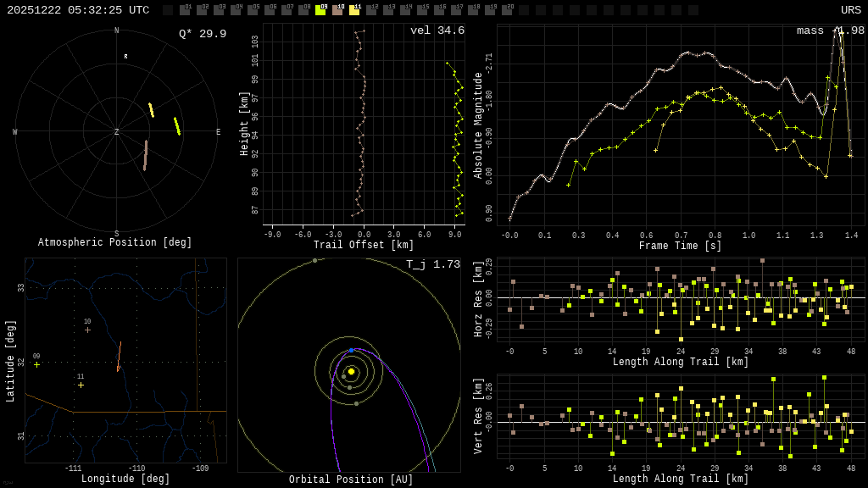Select the gray station 20 box
This screenshot has width=868, height=488.
[507, 10]
